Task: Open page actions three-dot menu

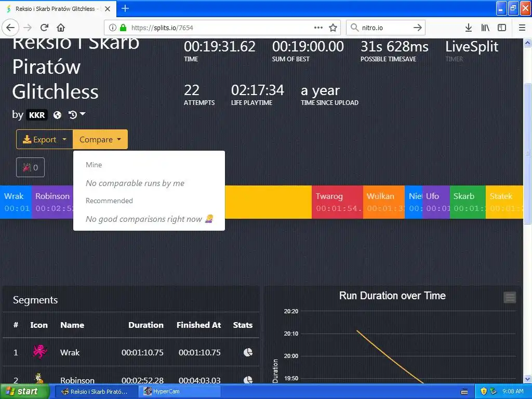Action: (318, 28)
